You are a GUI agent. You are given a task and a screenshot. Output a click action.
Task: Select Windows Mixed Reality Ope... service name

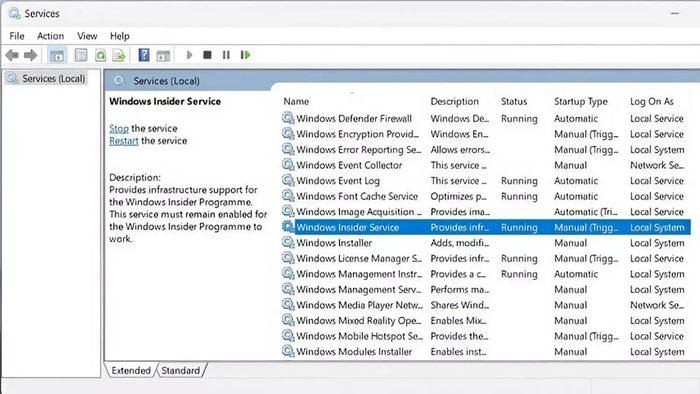tap(359, 321)
